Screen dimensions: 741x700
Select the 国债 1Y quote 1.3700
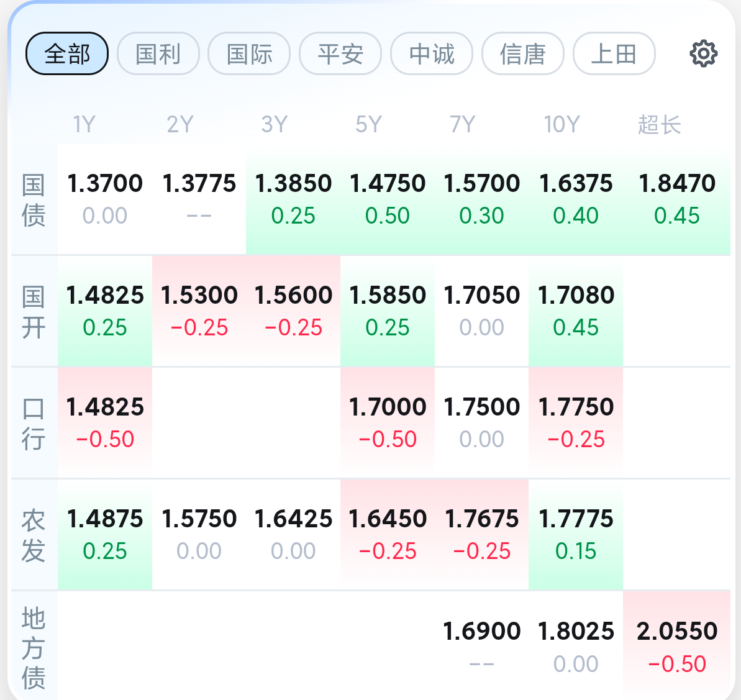coord(105,199)
